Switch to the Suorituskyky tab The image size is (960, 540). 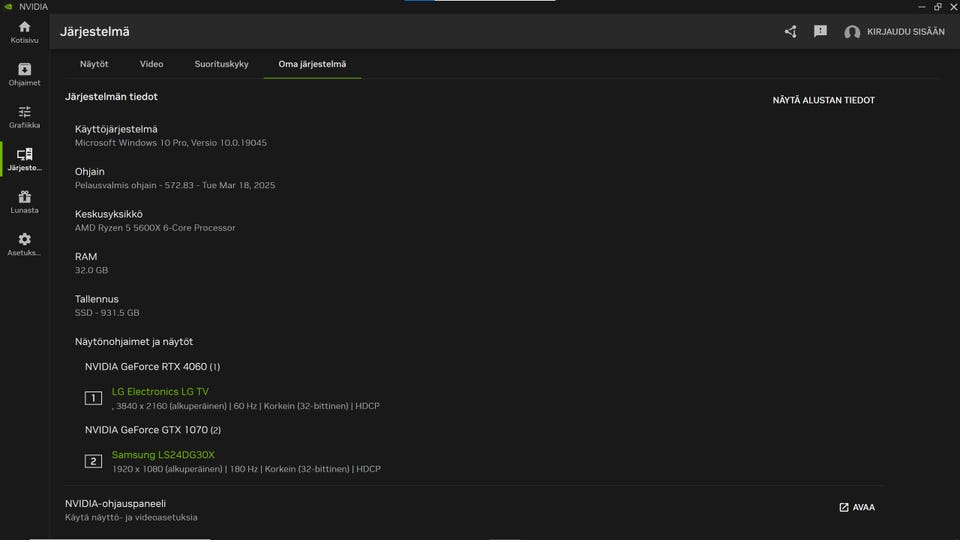(222, 64)
